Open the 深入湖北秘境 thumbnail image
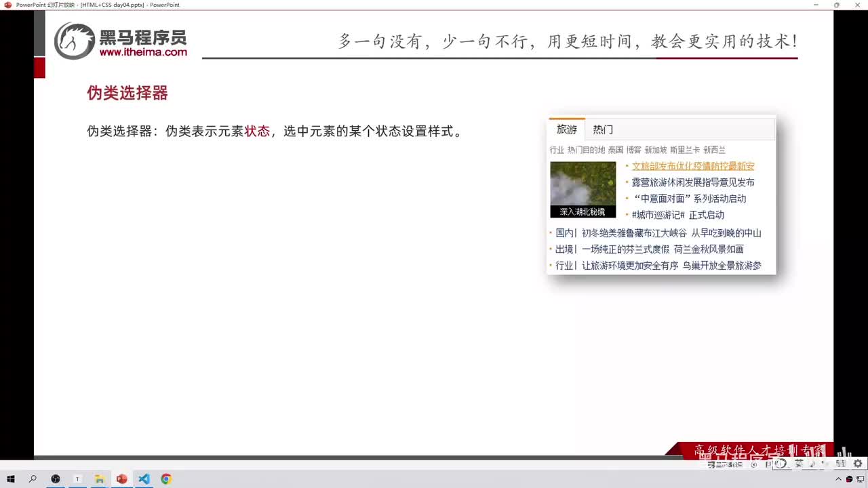868x488 pixels. pyautogui.click(x=583, y=189)
